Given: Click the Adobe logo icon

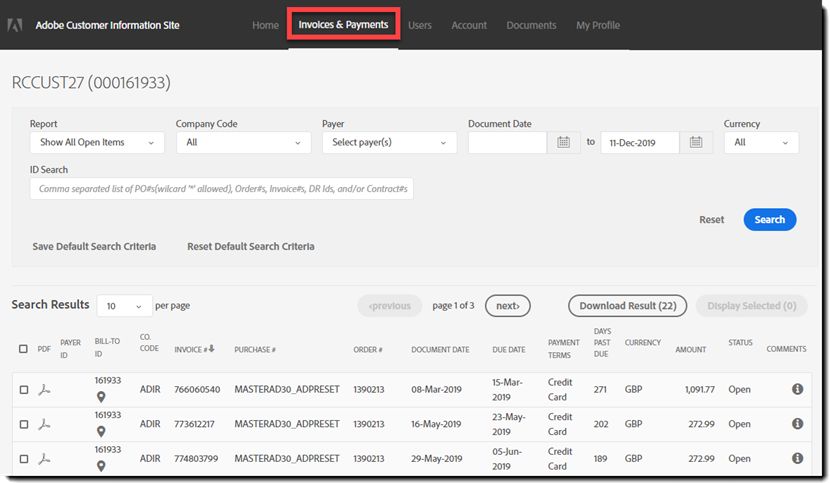Looking at the screenshot, I should 15,25.
